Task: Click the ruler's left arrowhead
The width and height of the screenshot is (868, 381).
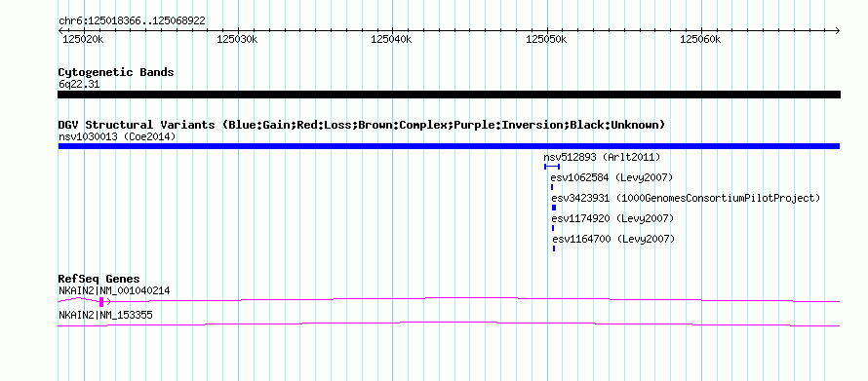Action: (60, 30)
